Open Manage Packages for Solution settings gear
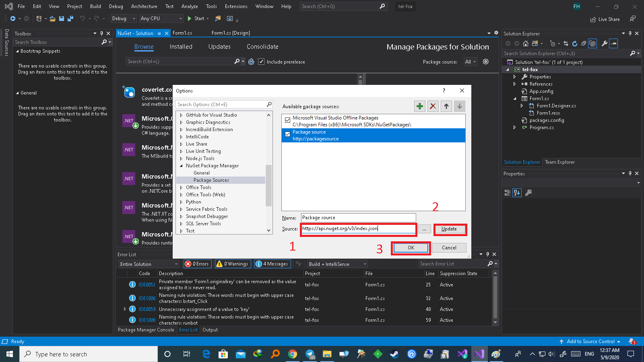The image size is (644, 362). pos(486,62)
